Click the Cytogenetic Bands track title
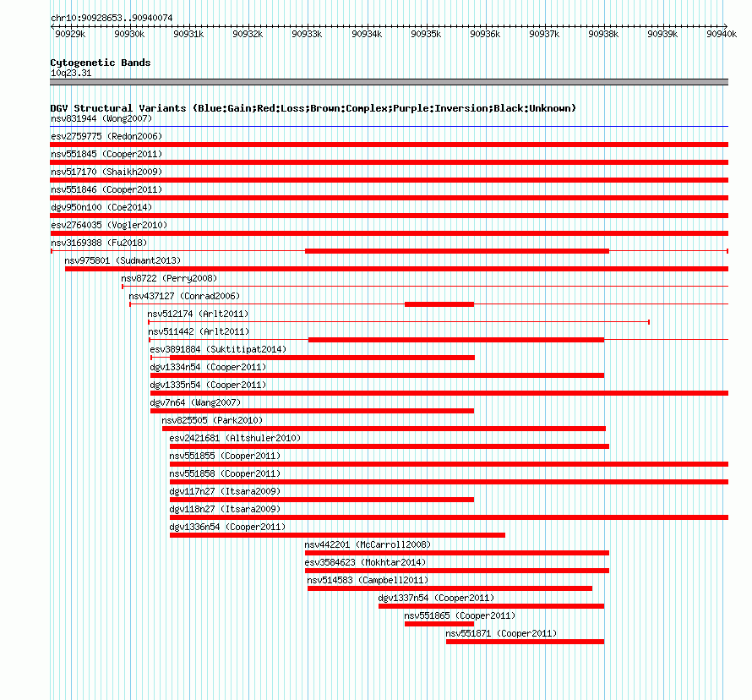This screenshot has width=752, height=700. [x=101, y=63]
